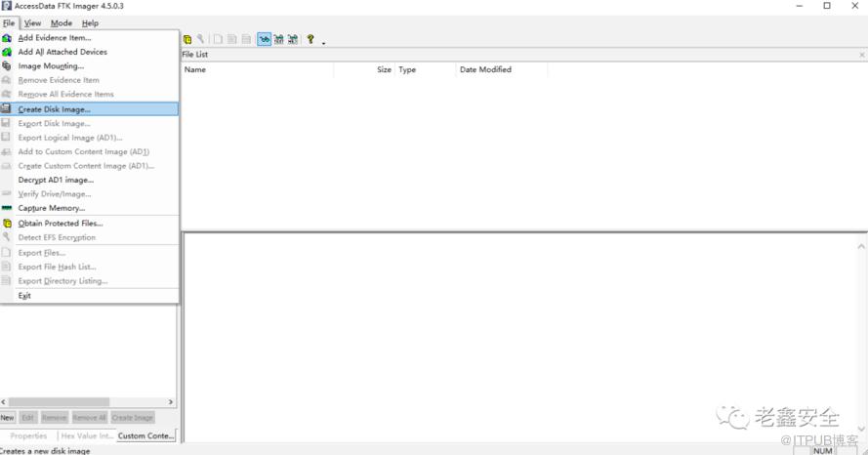Click down arrow of viewer pane scrollbar
Viewport: 868px width, 455px height.
tap(861, 429)
